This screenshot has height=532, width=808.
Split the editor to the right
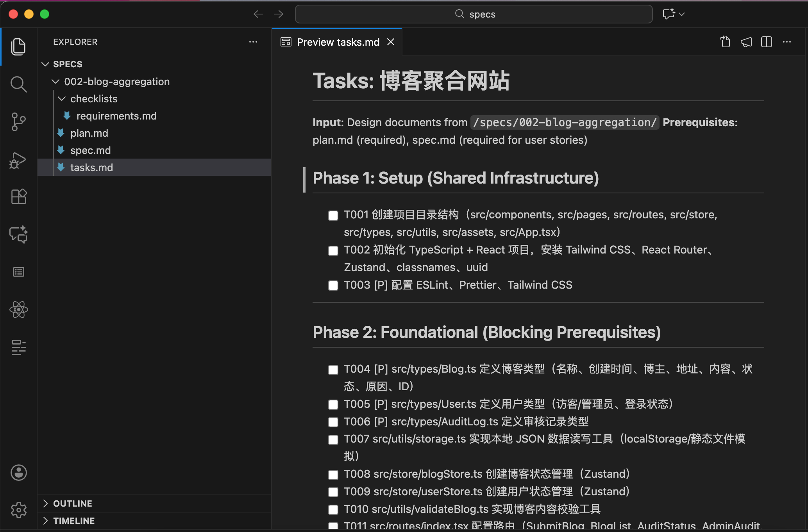click(766, 42)
